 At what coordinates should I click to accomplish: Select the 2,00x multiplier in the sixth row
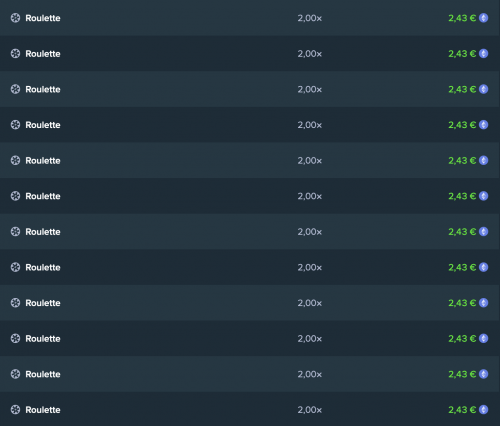click(x=310, y=196)
